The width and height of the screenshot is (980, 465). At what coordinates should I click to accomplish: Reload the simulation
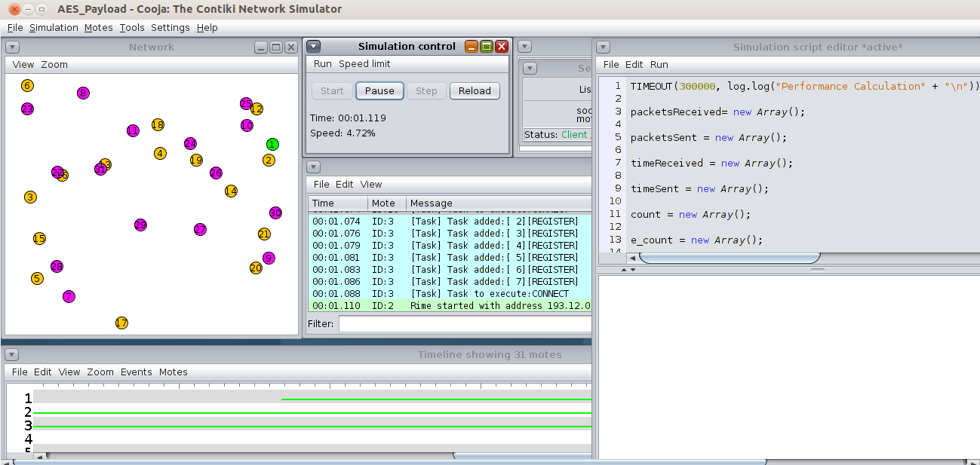[x=475, y=91]
